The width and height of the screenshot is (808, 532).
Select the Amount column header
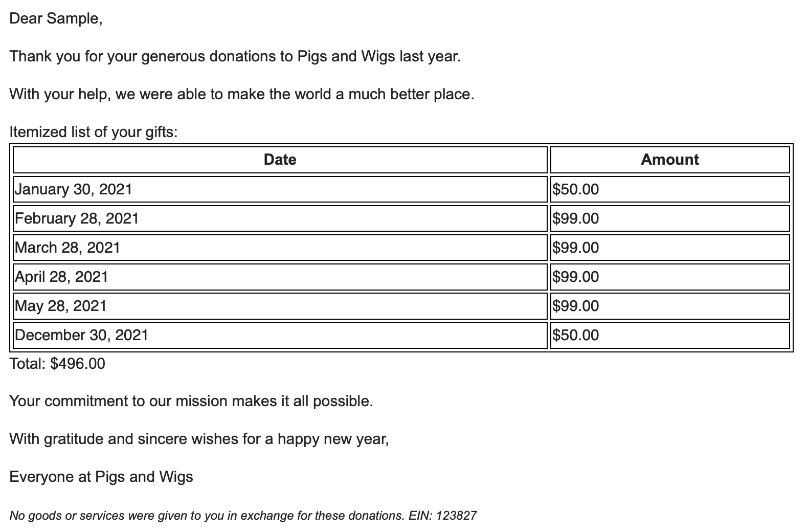point(669,160)
